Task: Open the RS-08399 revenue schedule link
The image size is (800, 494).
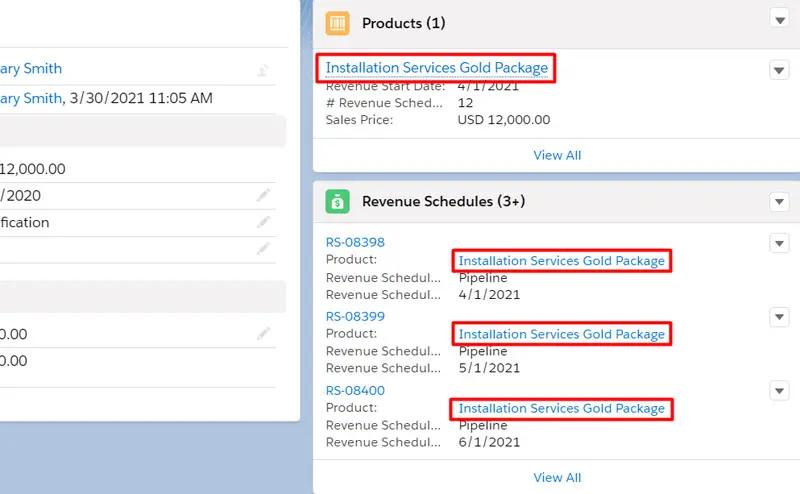Action: tap(355, 316)
